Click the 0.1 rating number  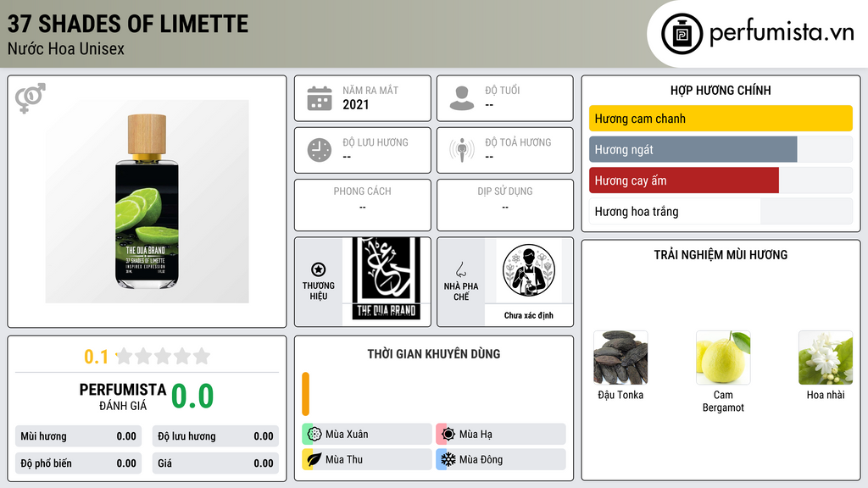97,357
